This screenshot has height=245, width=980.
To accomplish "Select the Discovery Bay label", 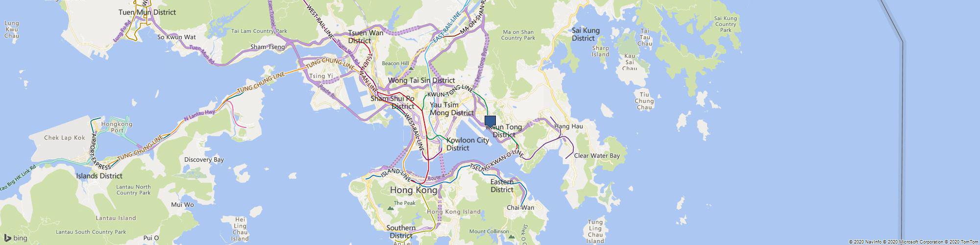I will (204, 159).
